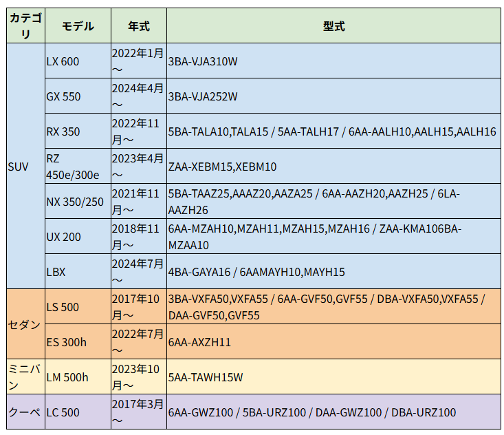
Task: Select the カテゴリ header cell
Action: (25, 25)
